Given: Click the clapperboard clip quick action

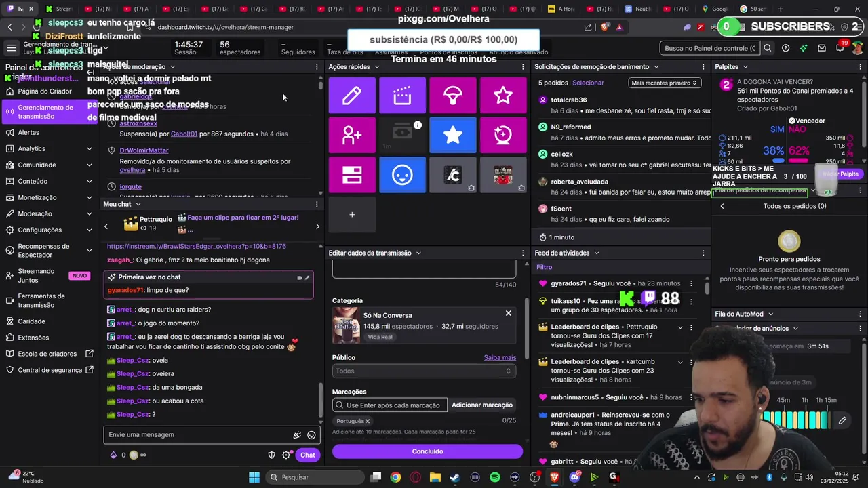Looking at the screenshot, I should pyautogui.click(x=402, y=96).
